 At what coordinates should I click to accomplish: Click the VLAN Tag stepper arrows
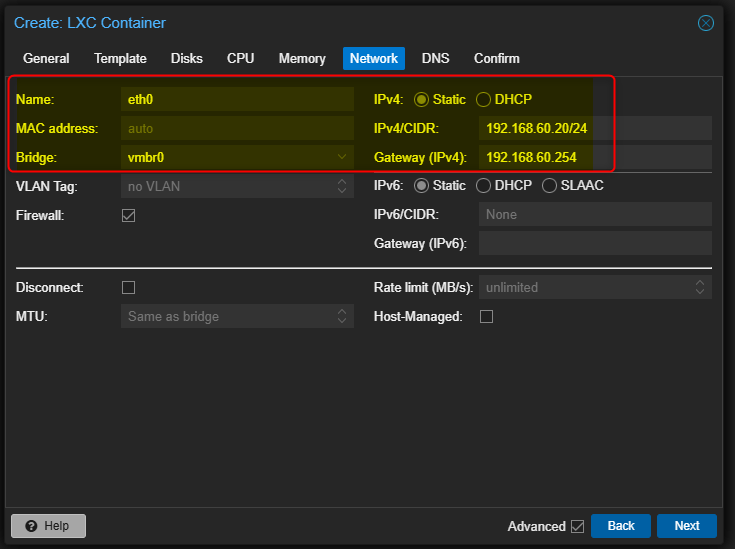pos(342,186)
